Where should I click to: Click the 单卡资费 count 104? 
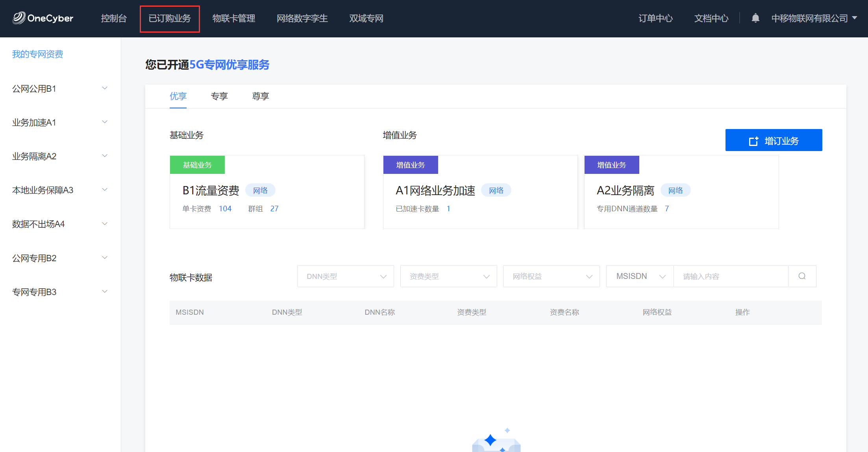225,209
